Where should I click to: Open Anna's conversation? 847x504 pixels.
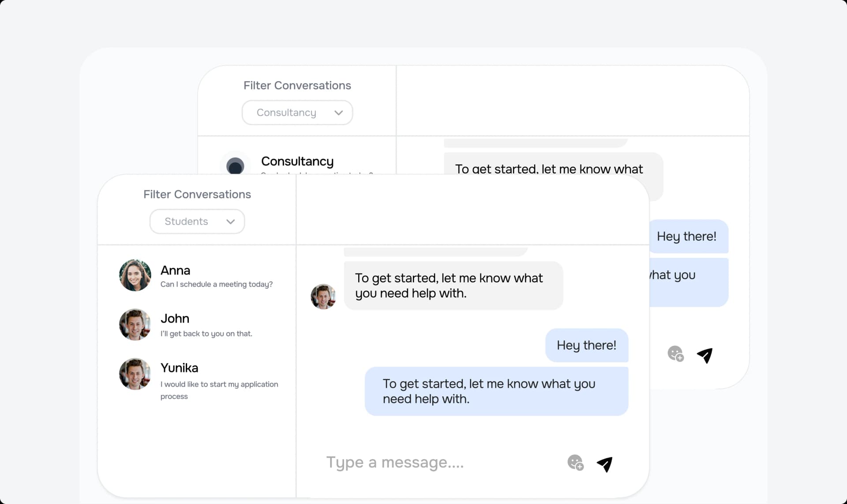point(216,276)
